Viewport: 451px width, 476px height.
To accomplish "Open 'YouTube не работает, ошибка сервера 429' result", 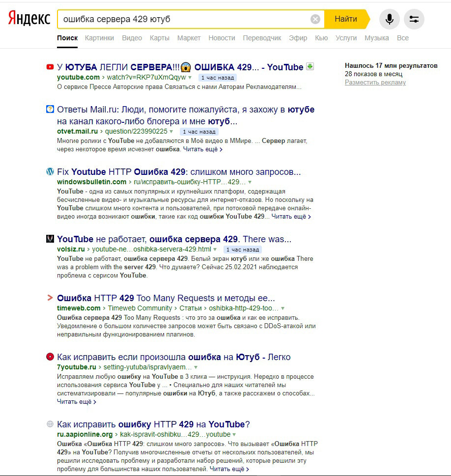I will (174, 239).
